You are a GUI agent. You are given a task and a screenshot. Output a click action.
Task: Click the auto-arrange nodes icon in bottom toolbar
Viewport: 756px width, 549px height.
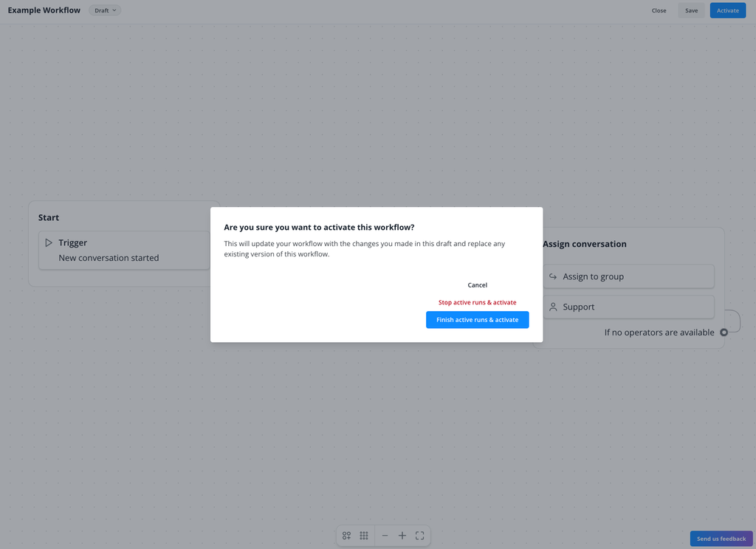[346, 536]
